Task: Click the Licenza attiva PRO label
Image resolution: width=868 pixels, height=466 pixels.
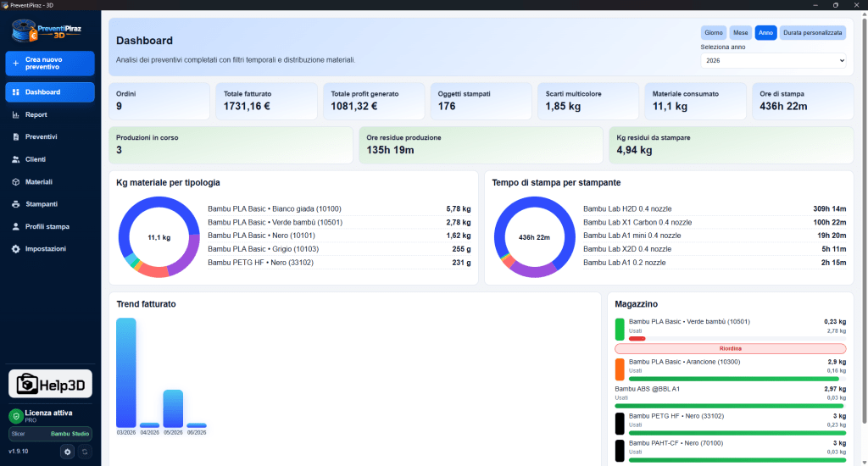Action: pos(48,416)
